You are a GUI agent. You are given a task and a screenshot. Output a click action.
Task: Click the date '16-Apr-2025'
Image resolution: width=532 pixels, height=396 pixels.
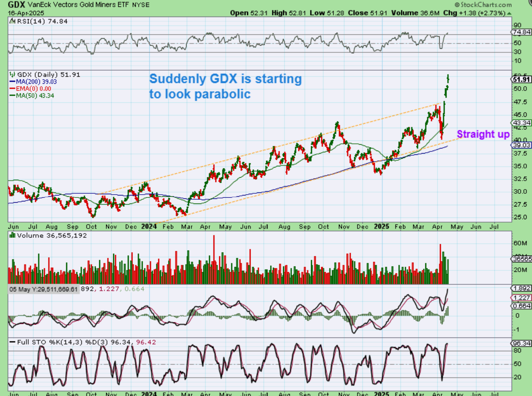(x=26, y=13)
